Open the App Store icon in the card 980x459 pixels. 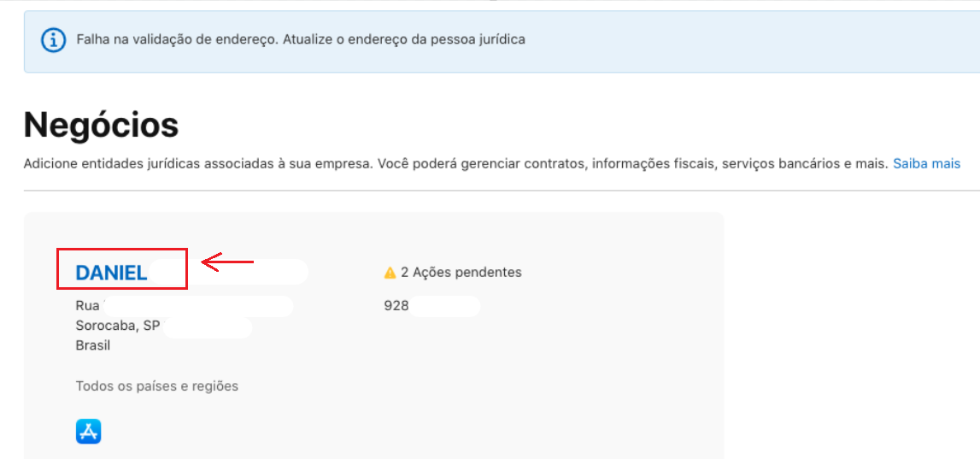coord(88,432)
